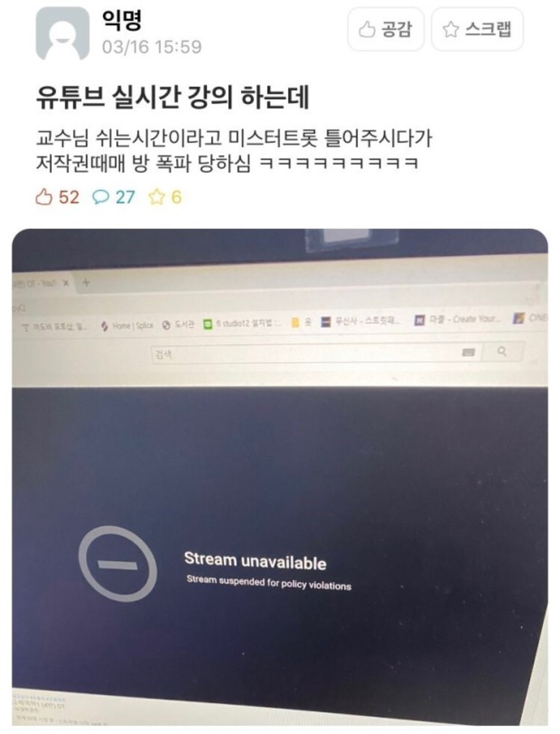Image resolution: width=560 pixels, height=734 pixels.
Task: Click the on-screen keyboard icon in search
Action: pos(468,352)
